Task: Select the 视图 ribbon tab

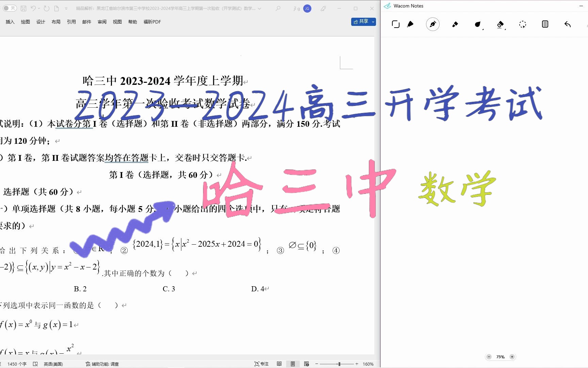Action: (x=117, y=22)
